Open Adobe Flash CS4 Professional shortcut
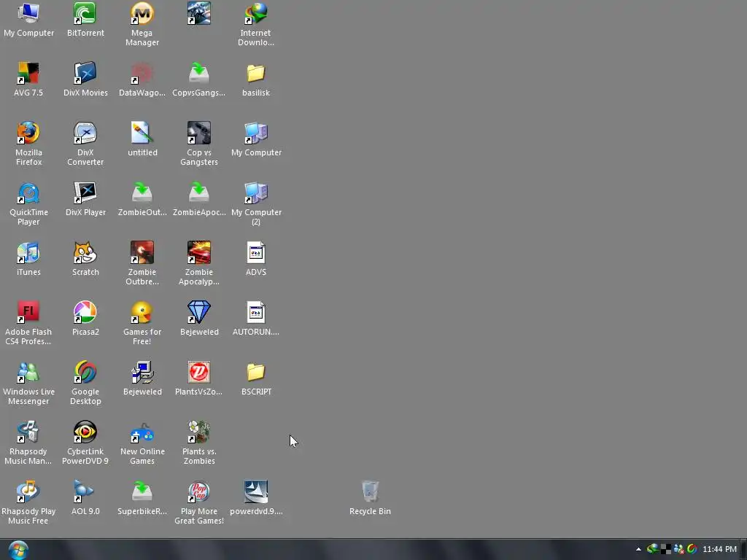Viewport: 747px width, 560px height. pos(28,323)
